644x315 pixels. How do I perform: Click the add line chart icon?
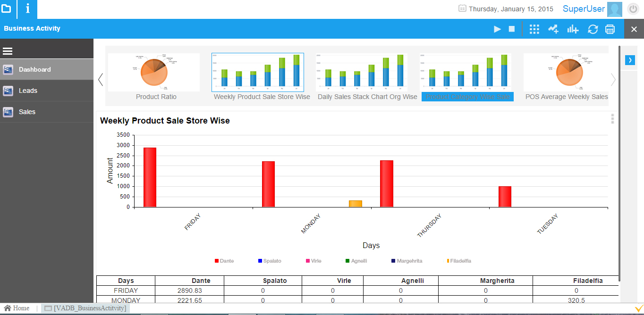553,29
